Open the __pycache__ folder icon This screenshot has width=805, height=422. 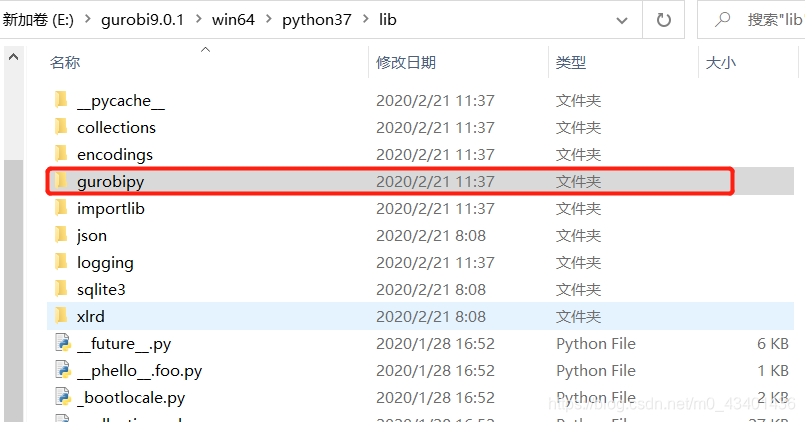pos(61,100)
